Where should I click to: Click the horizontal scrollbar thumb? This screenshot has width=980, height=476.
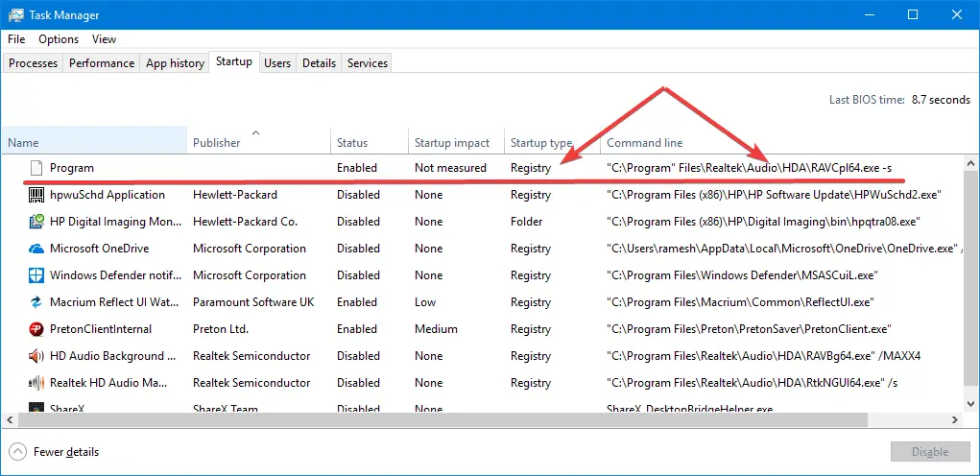tap(442, 420)
